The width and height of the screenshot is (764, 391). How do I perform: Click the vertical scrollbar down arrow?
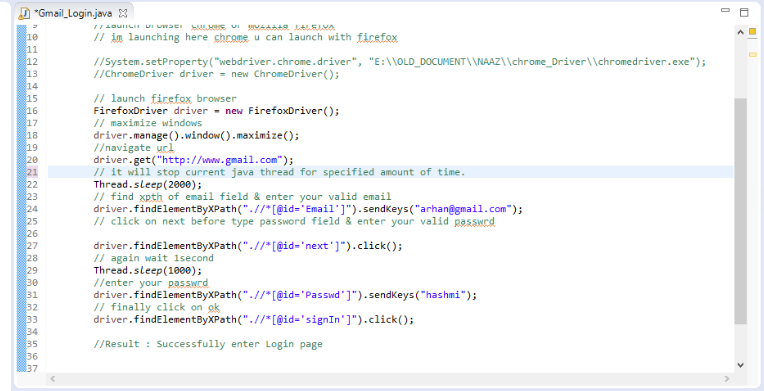[x=740, y=365]
